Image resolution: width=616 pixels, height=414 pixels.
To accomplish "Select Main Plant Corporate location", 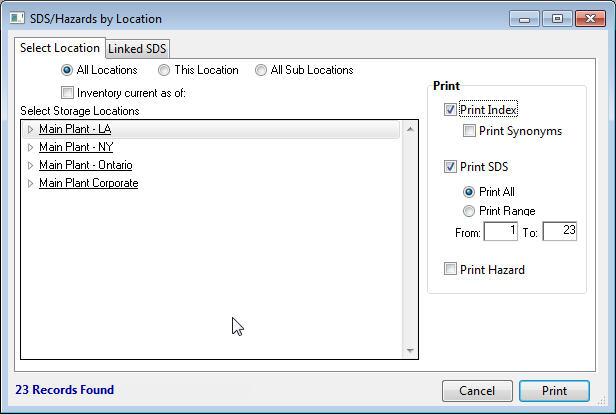I will [x=89, y=183].
